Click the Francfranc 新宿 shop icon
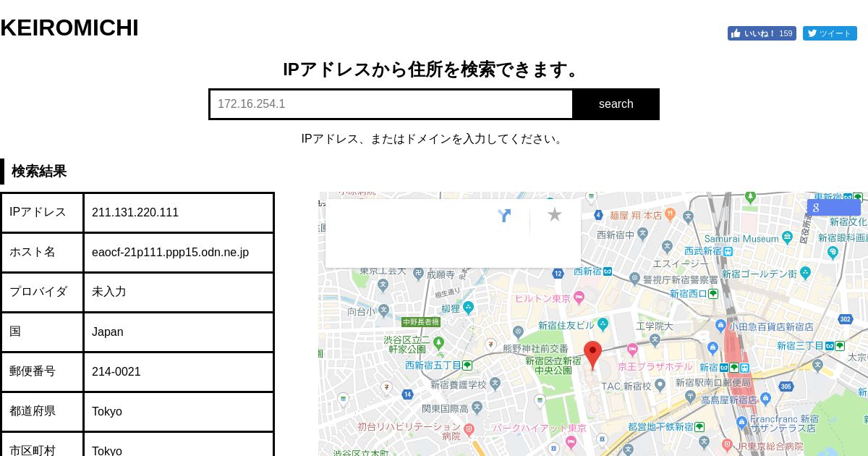The height and width of the screenshot is (456, 868). tap(741, 422)
